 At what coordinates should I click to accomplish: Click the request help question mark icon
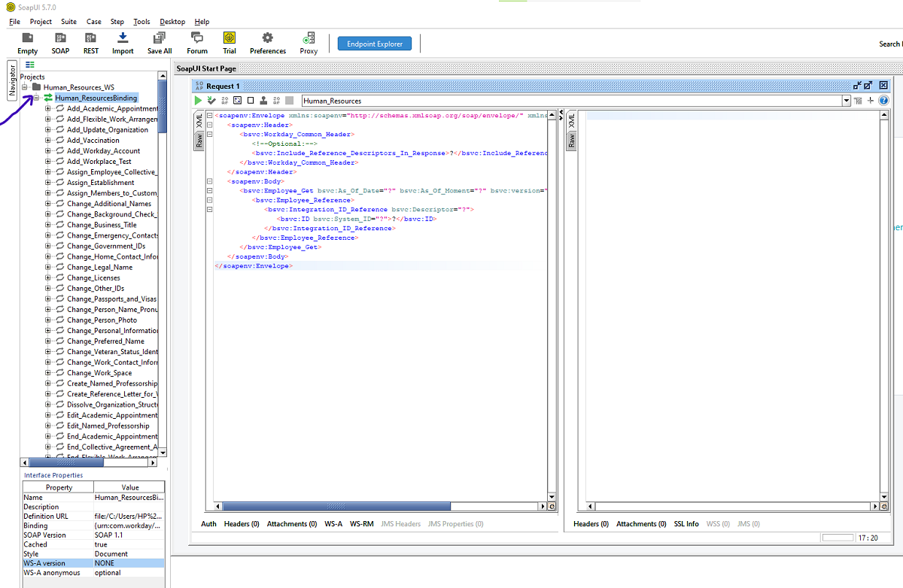coord(883,101)
